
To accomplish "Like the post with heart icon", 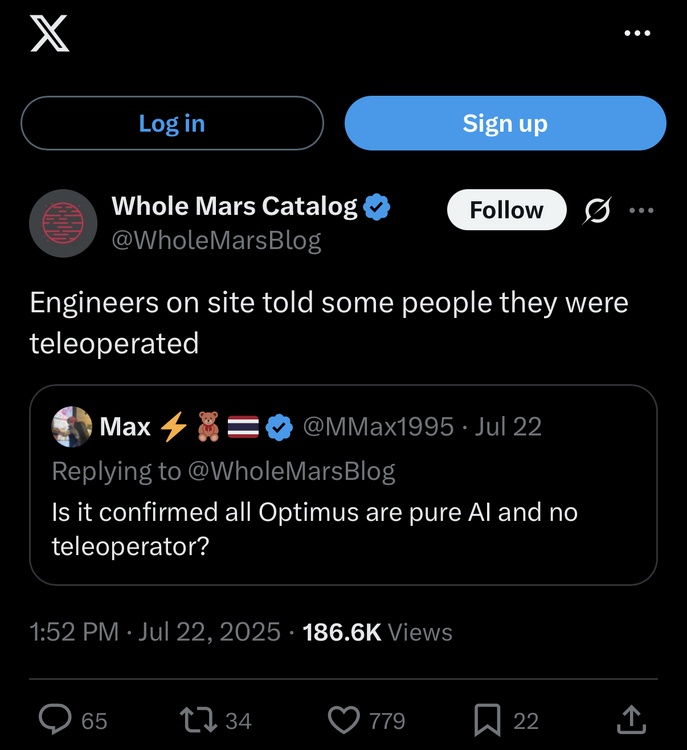I will tap(343, 719).
